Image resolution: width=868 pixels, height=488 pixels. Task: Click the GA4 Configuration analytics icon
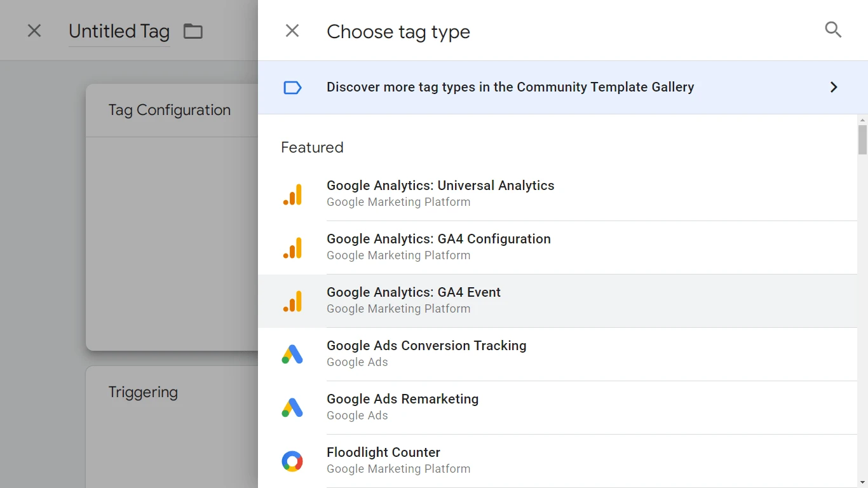point(292,248)
